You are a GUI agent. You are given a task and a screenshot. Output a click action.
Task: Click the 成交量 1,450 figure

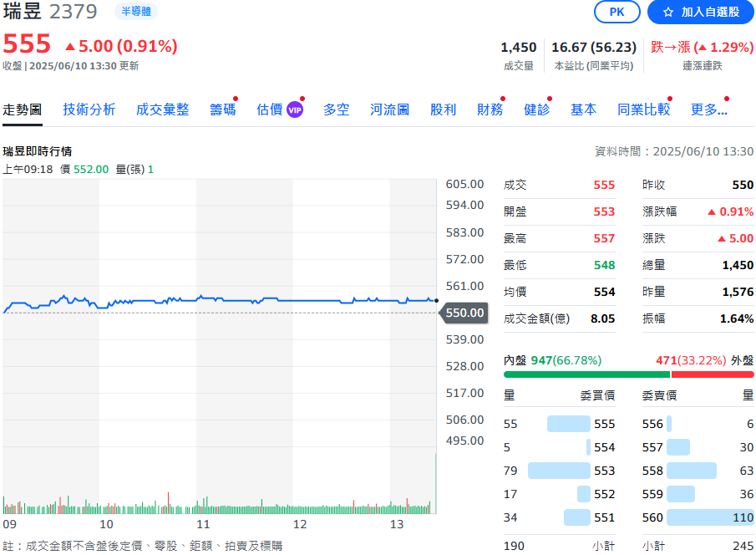point(518,48)
